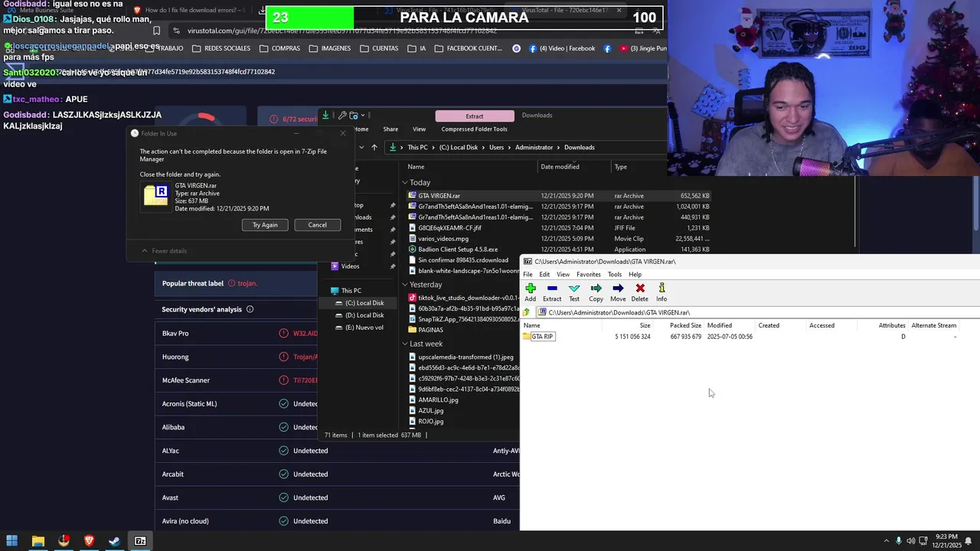Open the Edit menu in 7-Zip
Viewport: 980px width, 551px height.
click(544, 275)
